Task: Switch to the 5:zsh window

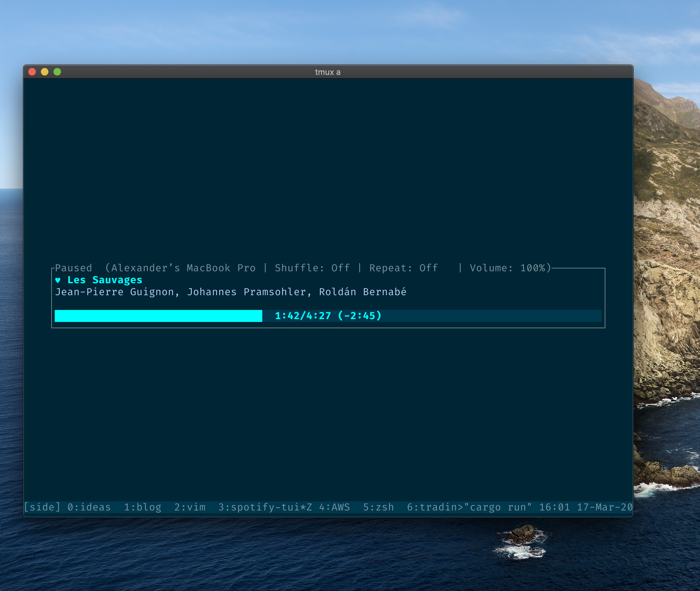Action: [379, 507]
